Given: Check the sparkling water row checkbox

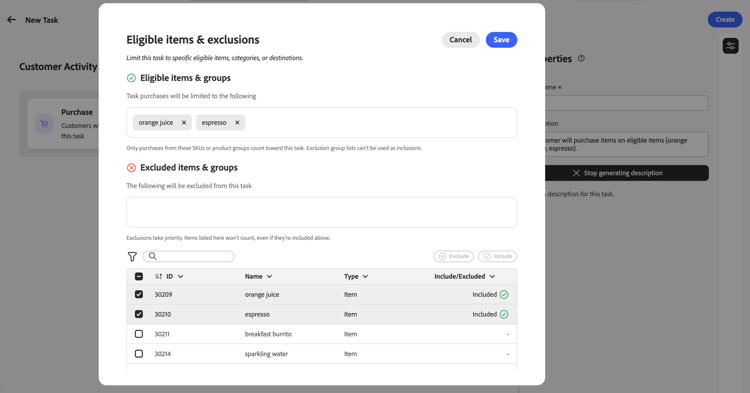Looking at the screenshot, I should (139, 354).
